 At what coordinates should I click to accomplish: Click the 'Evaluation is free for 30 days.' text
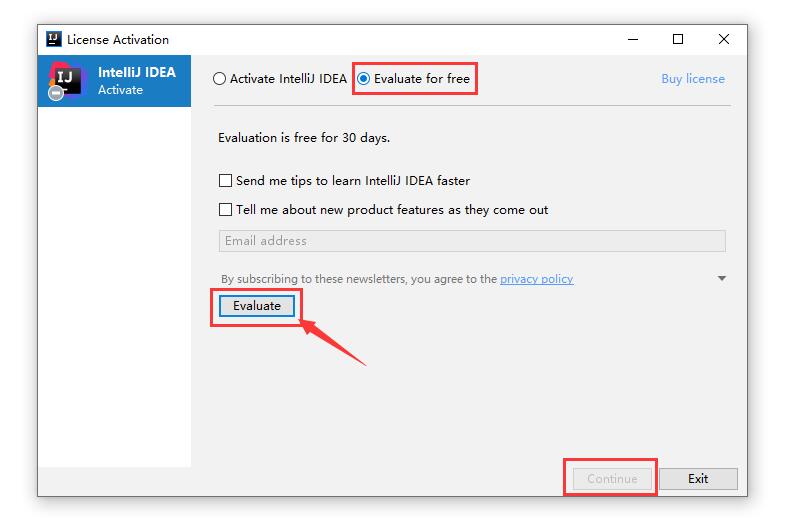(304, 138)
